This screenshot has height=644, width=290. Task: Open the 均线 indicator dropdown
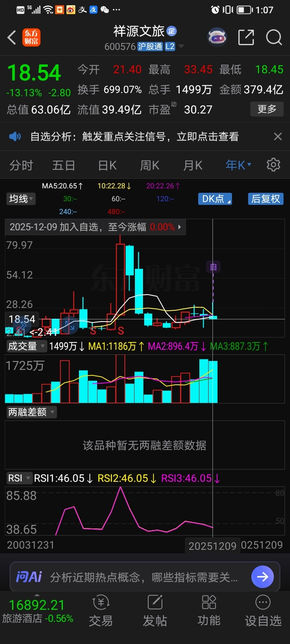21,199
